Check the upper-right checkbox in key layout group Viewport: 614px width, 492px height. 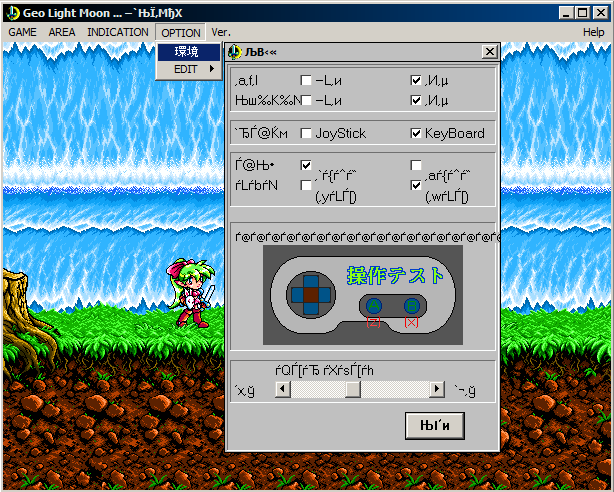416,165
